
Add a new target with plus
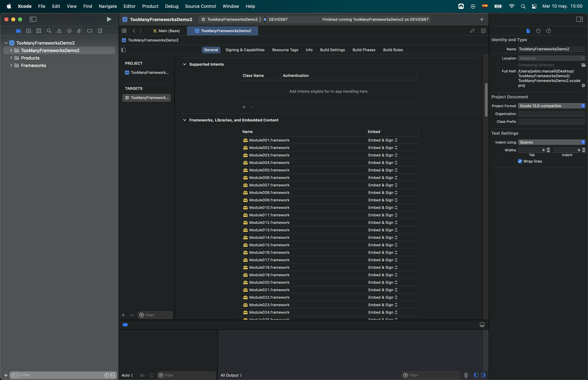123,315
